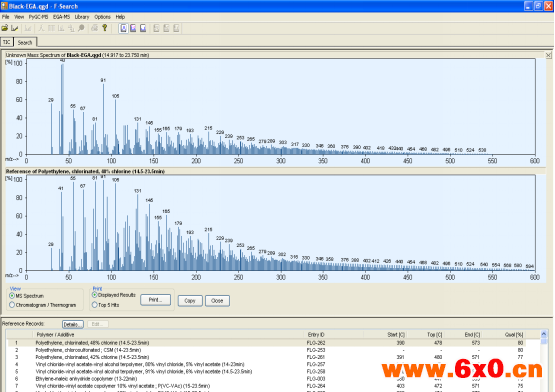Select the first highlighted library book icon
555x392 pixels.
(x=124, y=28)
